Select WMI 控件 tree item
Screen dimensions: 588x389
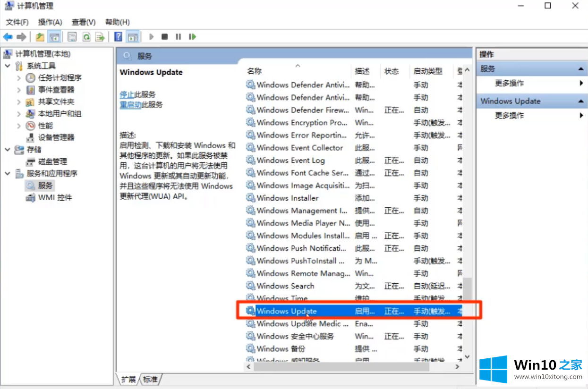(55, 197)
